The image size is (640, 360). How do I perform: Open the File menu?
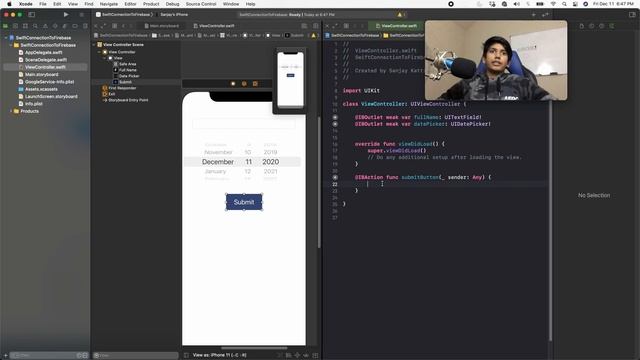43,4
